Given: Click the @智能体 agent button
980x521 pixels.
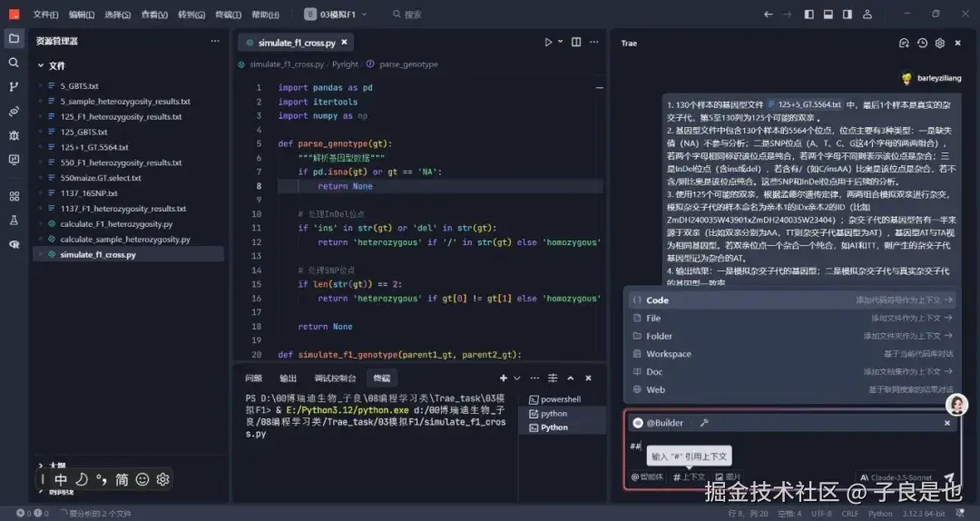Looking at the screenshot, I should click(647, 477).
